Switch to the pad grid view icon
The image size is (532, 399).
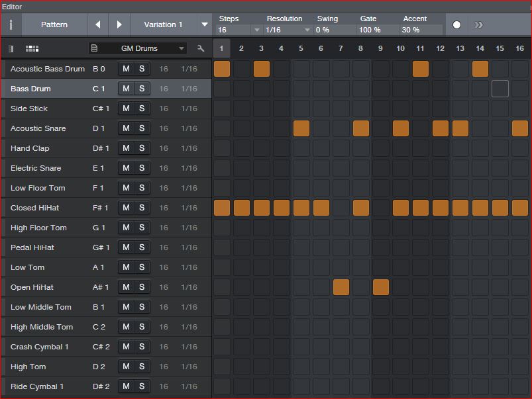pos(31,48)
